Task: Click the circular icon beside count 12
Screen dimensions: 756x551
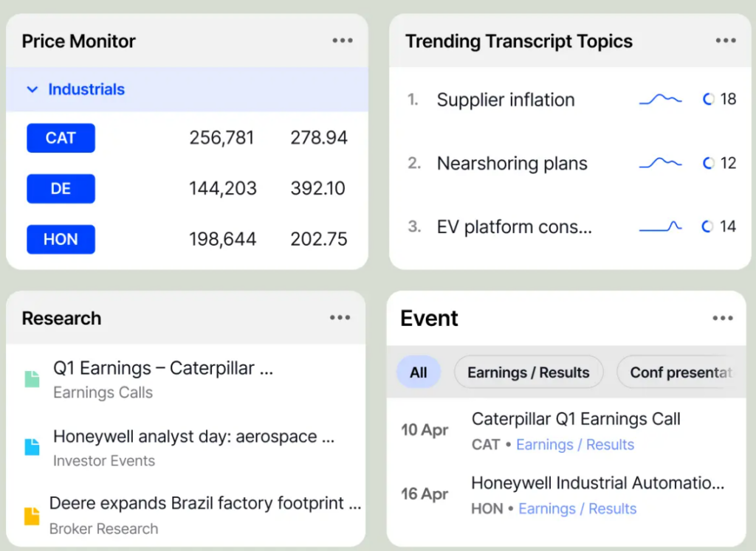Action: 708,163
